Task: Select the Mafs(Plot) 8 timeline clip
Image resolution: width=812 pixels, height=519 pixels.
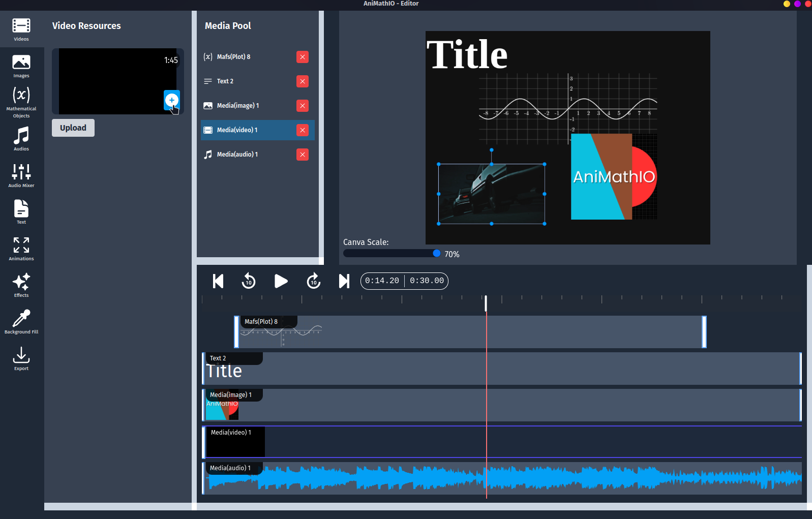Action: pos(470,332)
